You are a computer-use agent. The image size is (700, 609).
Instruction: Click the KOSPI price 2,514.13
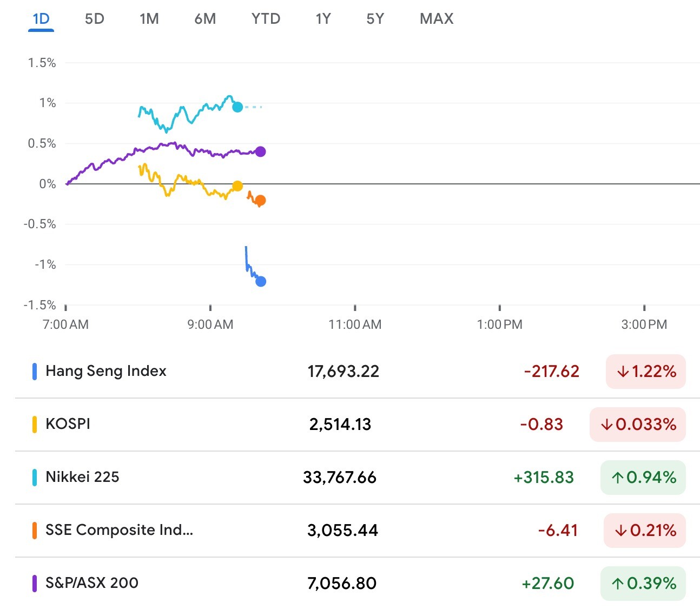(340, 425)
